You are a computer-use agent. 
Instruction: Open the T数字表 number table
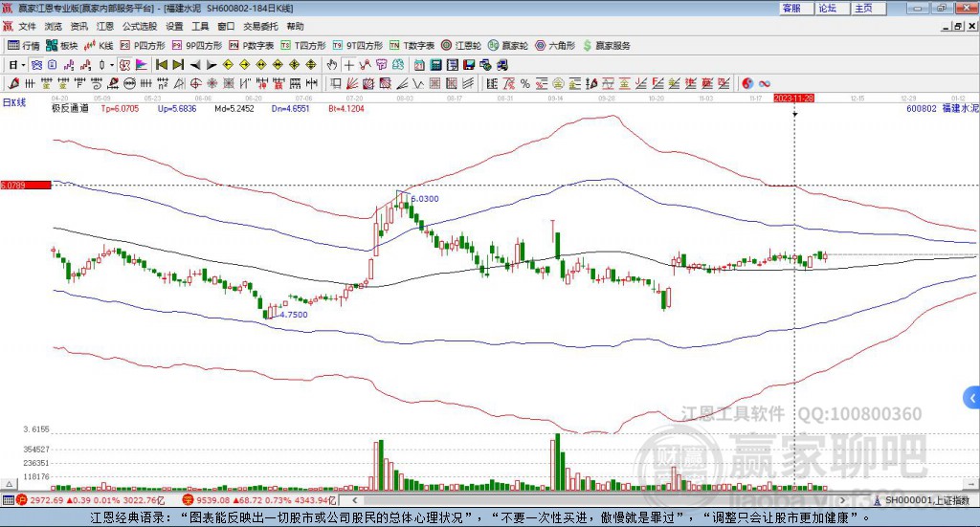412,46
